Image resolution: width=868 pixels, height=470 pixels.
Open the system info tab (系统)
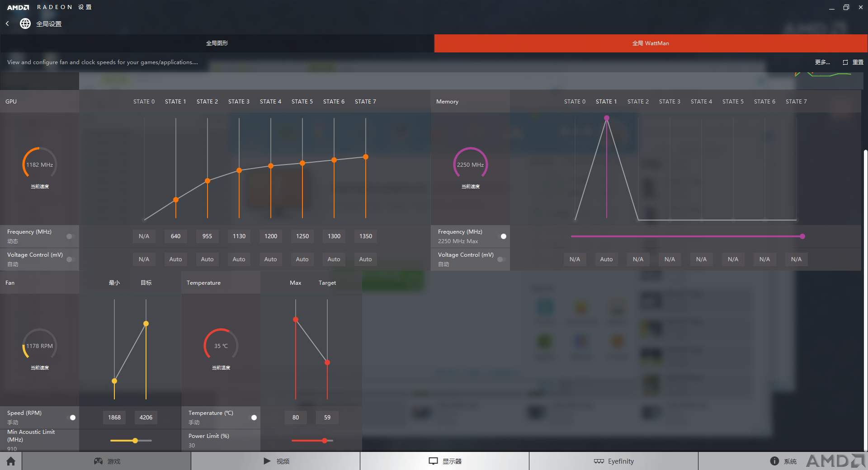click(783, 461)
